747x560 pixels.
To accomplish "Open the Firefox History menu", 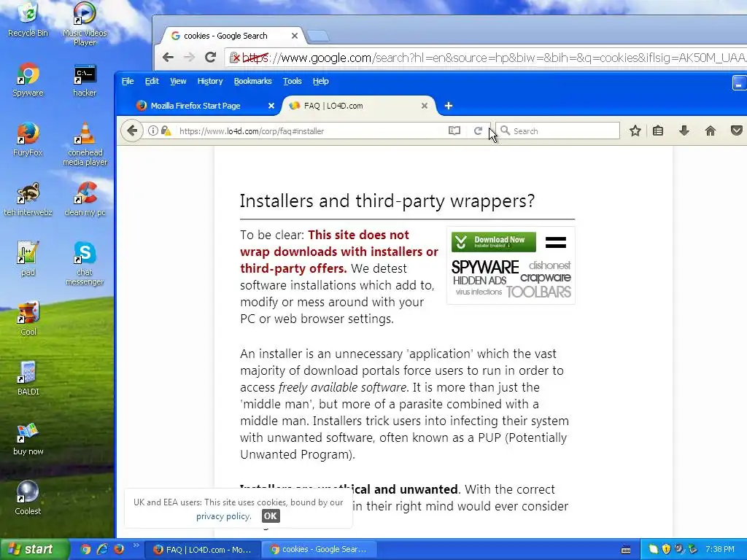I will [x=210, y=81].
